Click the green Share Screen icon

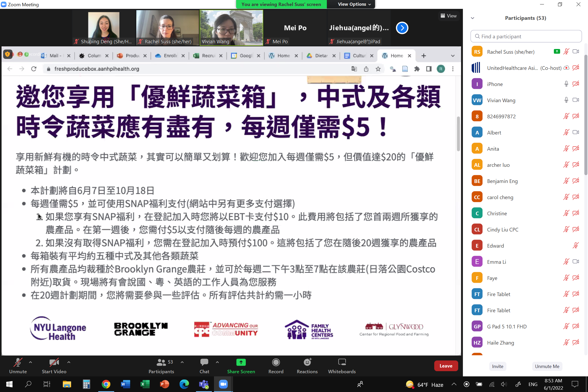coord(241,362)
